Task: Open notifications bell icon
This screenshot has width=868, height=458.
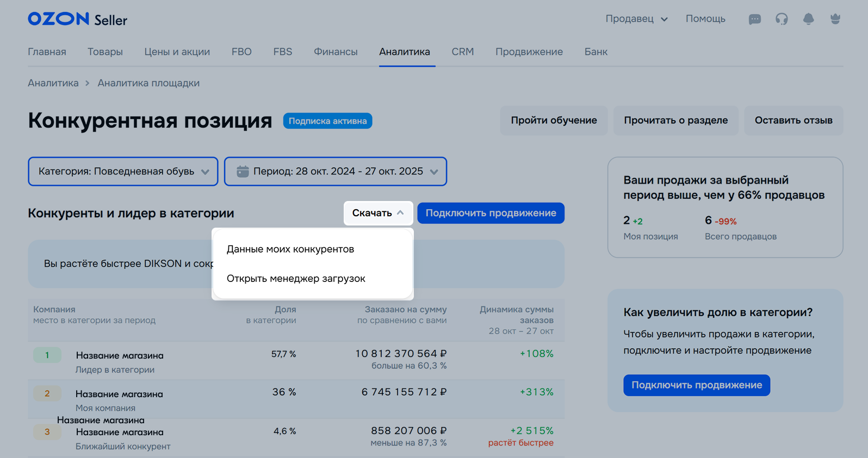Action: coord(808,19)
